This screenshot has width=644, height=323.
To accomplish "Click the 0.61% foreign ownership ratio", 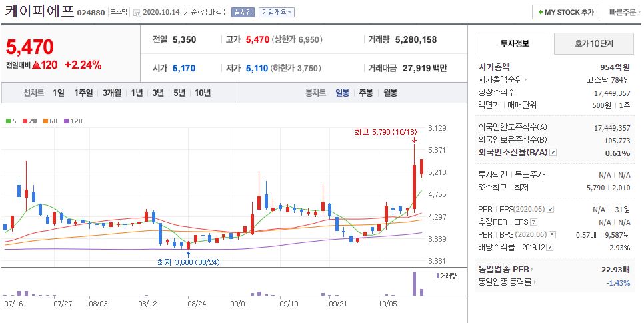I will coord(617,153).
